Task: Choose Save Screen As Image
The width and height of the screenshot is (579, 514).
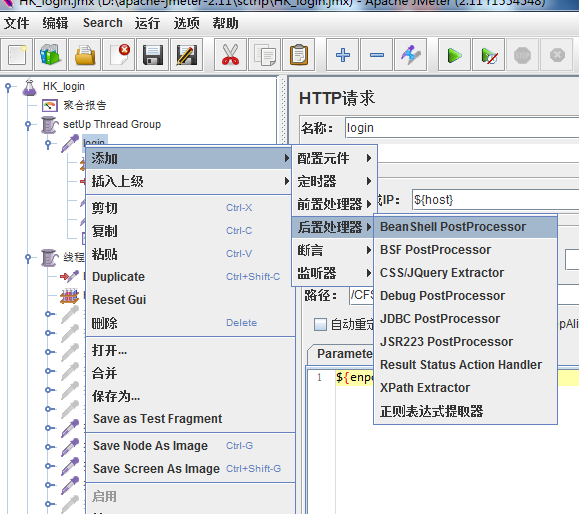Action: (x=190, y=469)
